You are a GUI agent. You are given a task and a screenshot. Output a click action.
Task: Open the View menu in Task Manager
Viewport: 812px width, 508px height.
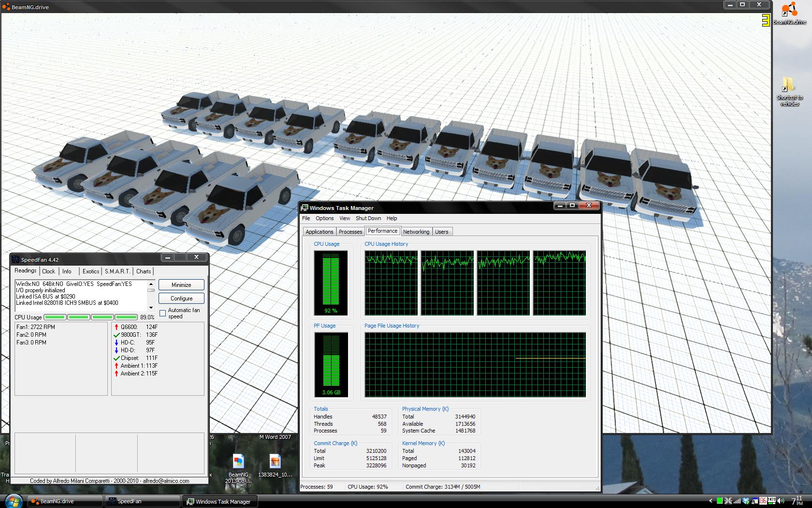(345, 218)
